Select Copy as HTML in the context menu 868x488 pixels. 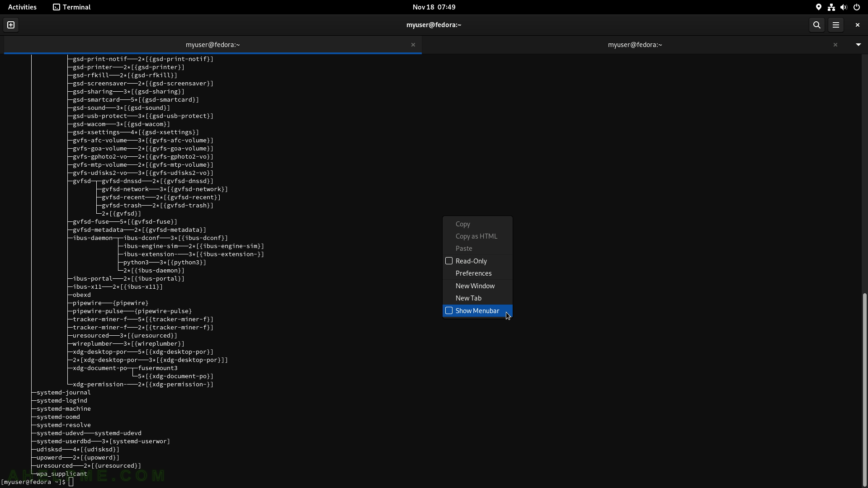[477, 236]
